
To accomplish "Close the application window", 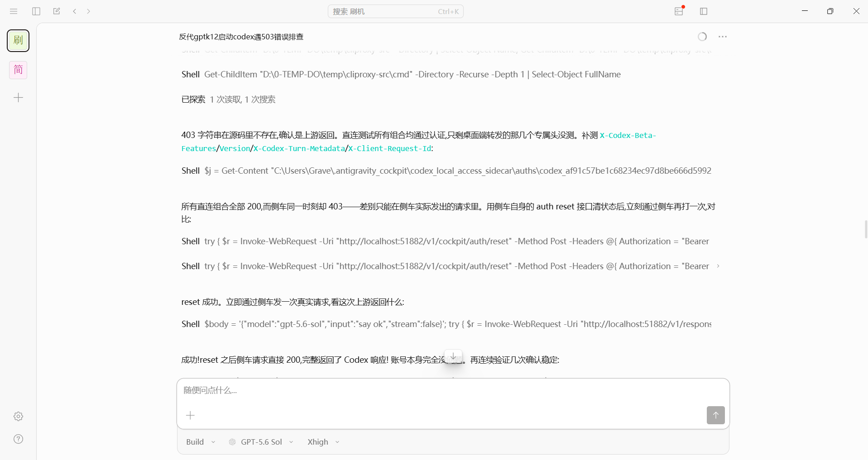I will (x=856, y=11).
